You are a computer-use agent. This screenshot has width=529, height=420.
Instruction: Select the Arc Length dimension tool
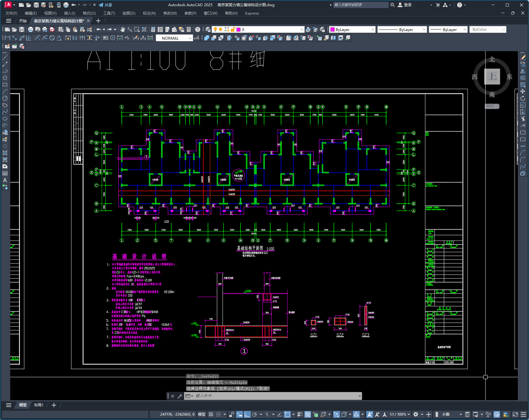click(x=22, y=38)
